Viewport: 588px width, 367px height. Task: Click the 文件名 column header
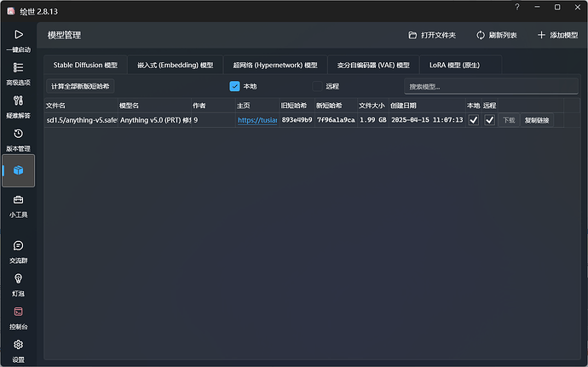tap(81, 106)
